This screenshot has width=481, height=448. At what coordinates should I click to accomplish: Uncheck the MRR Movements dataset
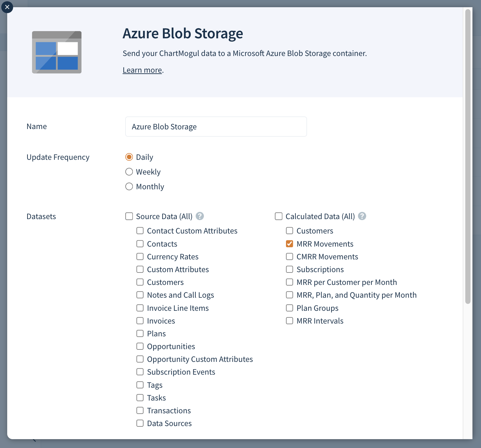[290, 243]
